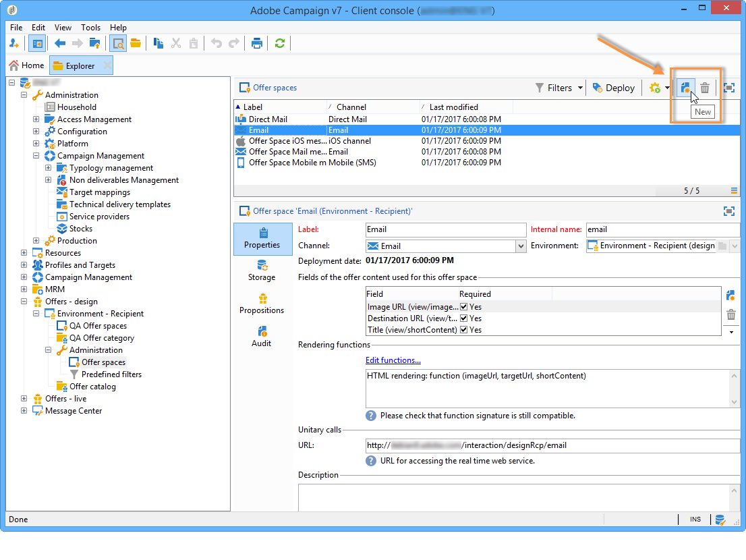
Task: Click the Description text area
Action: click(514, 498)
